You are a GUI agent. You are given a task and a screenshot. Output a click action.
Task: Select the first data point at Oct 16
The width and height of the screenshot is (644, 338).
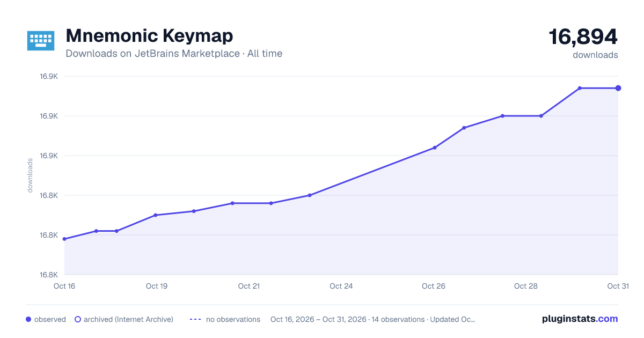point(64,239)
